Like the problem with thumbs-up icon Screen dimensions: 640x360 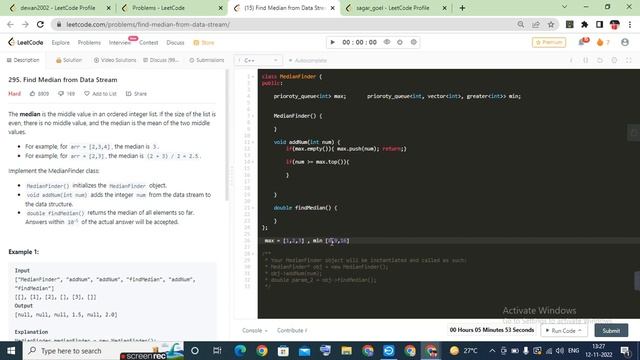click(x=33, y=93)
